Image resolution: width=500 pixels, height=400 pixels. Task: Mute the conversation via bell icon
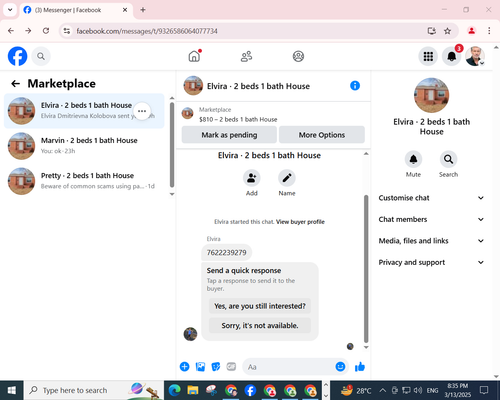413,159
